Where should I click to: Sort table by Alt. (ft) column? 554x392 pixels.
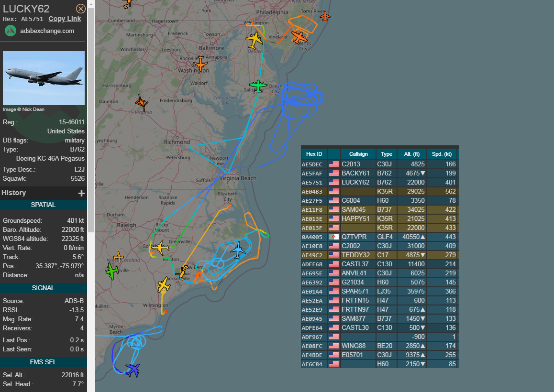[x=411, y=154]
